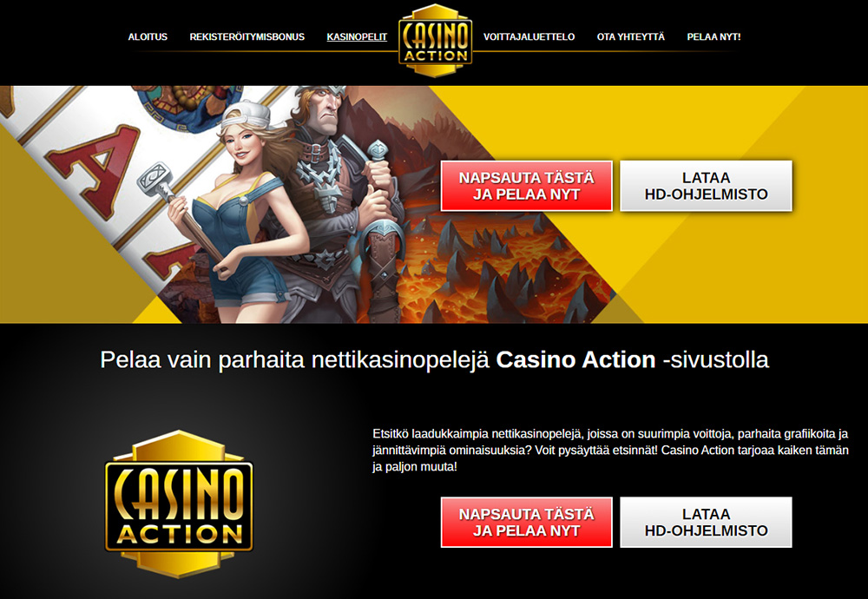Click the red Napsauta tästä button in the banner
The width and height of the screenshot is (868, 599).
point(527,186)
